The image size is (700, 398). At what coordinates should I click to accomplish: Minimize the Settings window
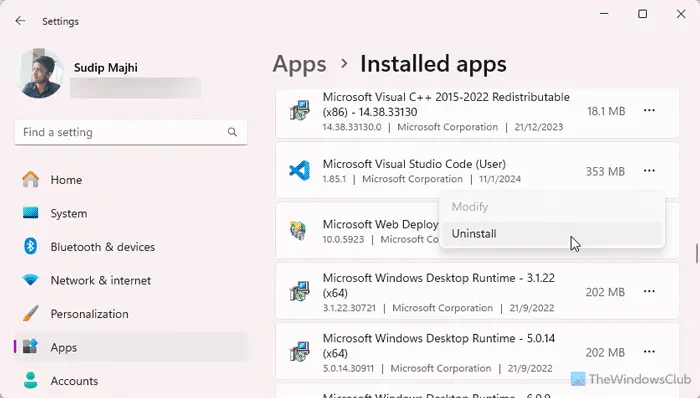click(x=604, y=14)
